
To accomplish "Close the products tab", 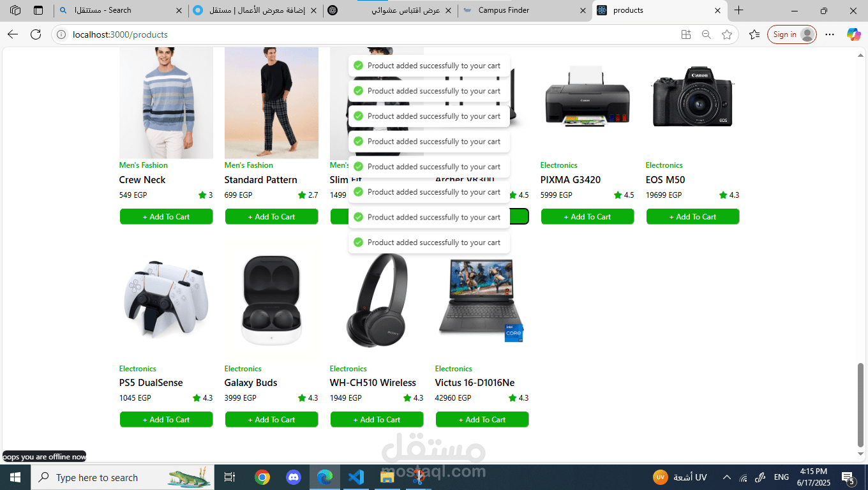I will coord(718,10).
